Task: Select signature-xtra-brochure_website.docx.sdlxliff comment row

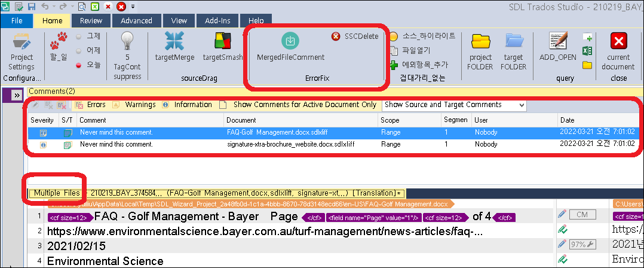Action: [x=333, y=144]
